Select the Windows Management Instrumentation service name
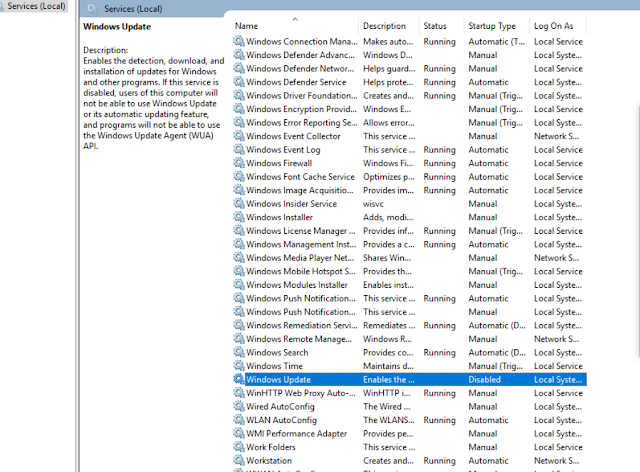640x472 pixels. [x=301, y=244]
